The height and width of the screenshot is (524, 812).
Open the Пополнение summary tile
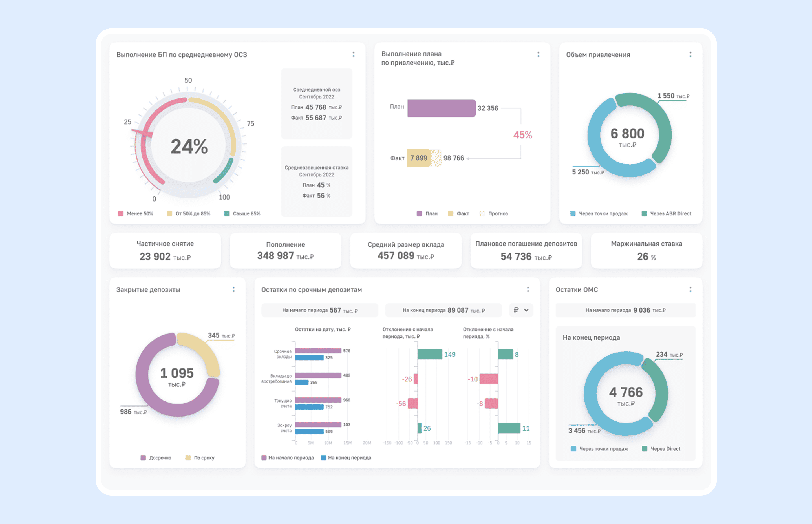pos(286,251)
